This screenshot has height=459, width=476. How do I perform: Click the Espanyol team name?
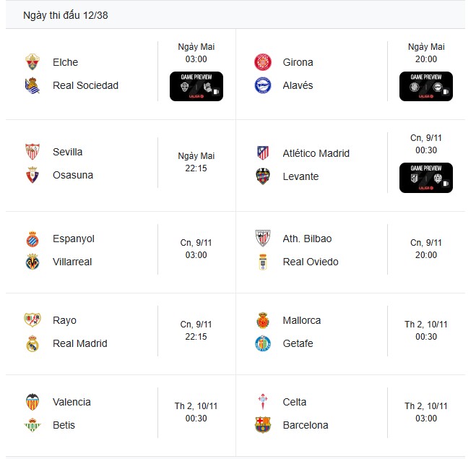click(x=74, y=239)
